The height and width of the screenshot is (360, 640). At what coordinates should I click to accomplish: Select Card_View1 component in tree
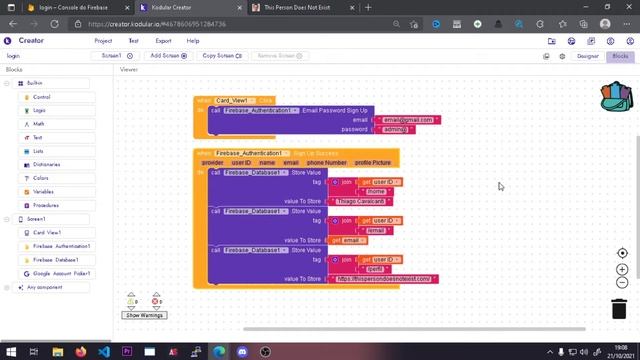[56, 233]
